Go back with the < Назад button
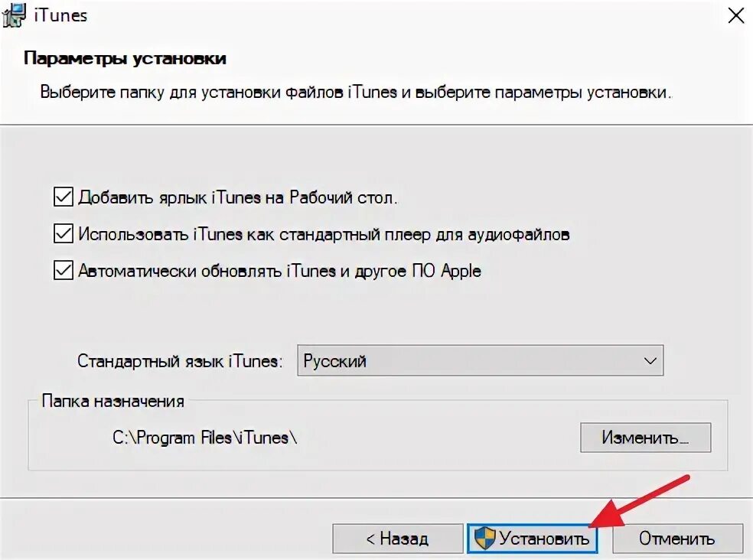This screenshot has width=753, height=560. (x=398, y=539)
